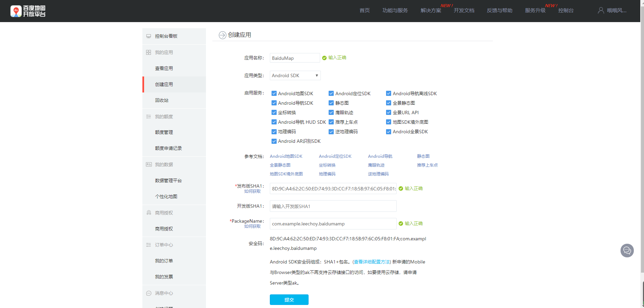The image size is (644, 308).
Task: Open 控制台 in top navigation
Action: pyautogui.click(x=566, y=11)
